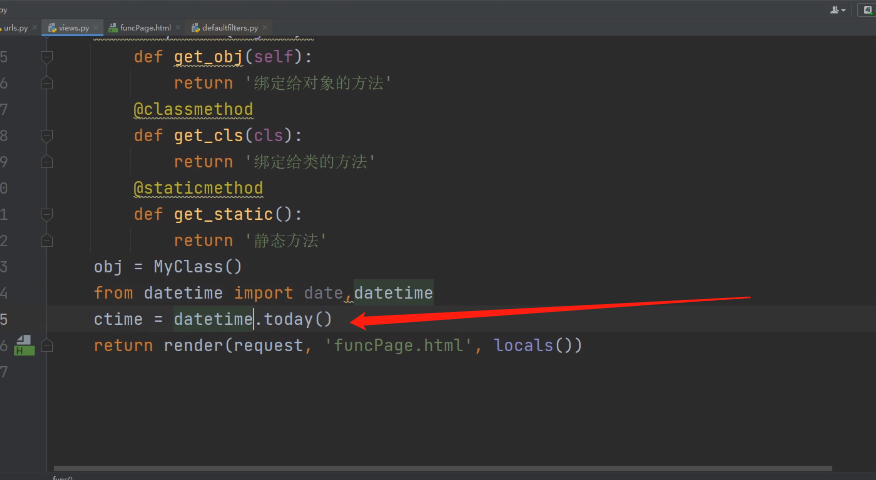
Task: Open the user account dropdown in the toolbar
Action: click(837, 9)
